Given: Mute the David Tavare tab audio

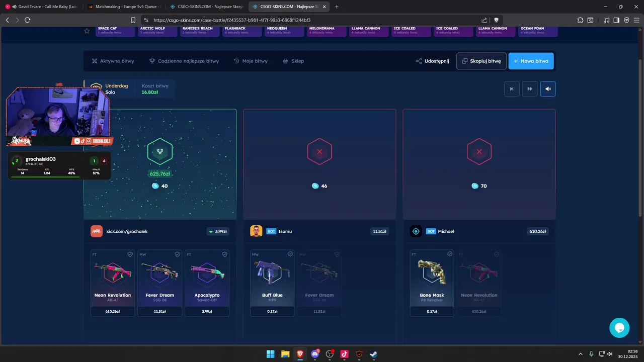Looking at the screenshot, I should (14, 7).
